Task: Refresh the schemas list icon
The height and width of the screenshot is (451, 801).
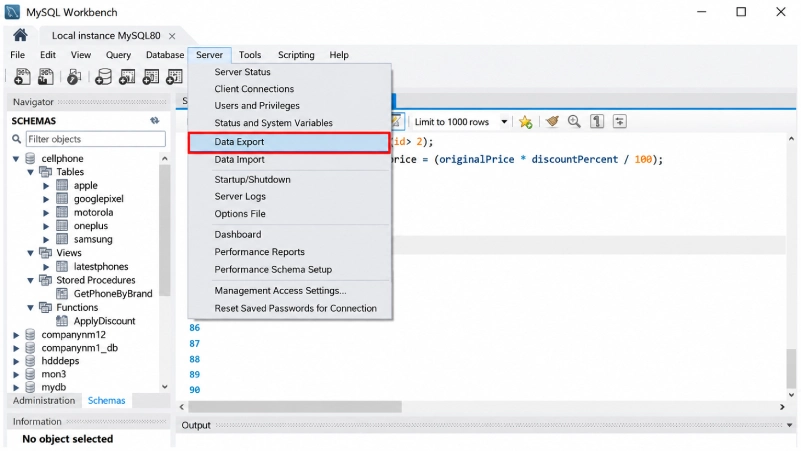Action: pyautogui.click(x=154, y=121)
